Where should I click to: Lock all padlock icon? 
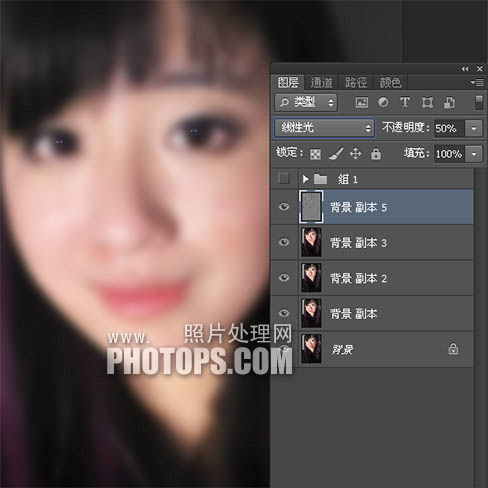click(376, 154)
